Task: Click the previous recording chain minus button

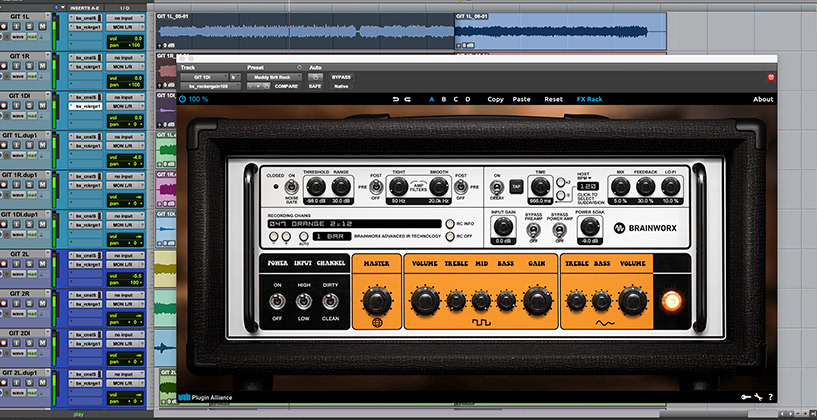Action: tap(273, 236)
